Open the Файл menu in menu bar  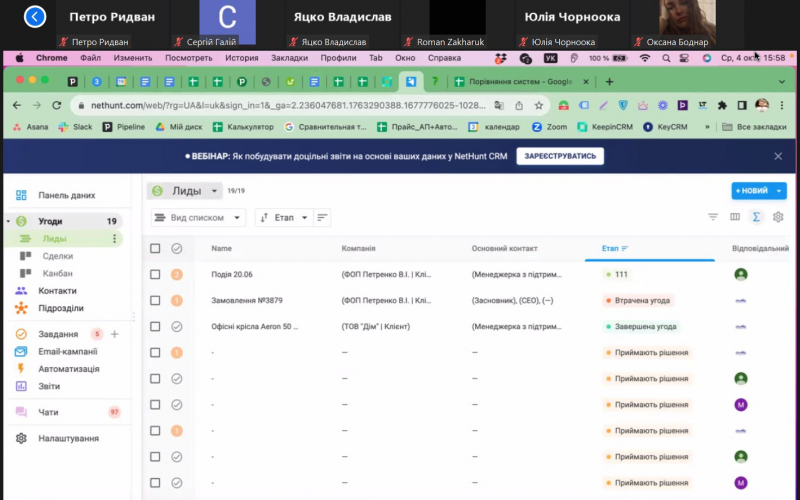pos(90,58)
